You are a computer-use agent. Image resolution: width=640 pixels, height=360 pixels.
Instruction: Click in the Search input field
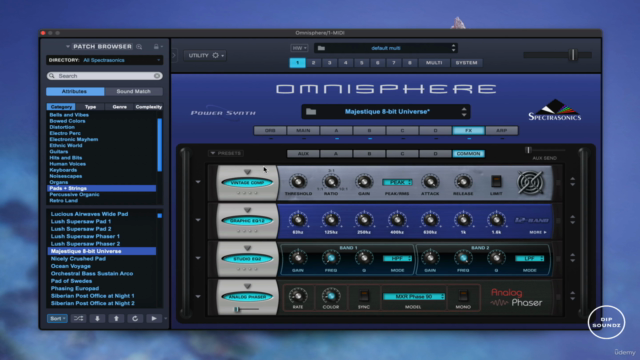pos(104,76)
